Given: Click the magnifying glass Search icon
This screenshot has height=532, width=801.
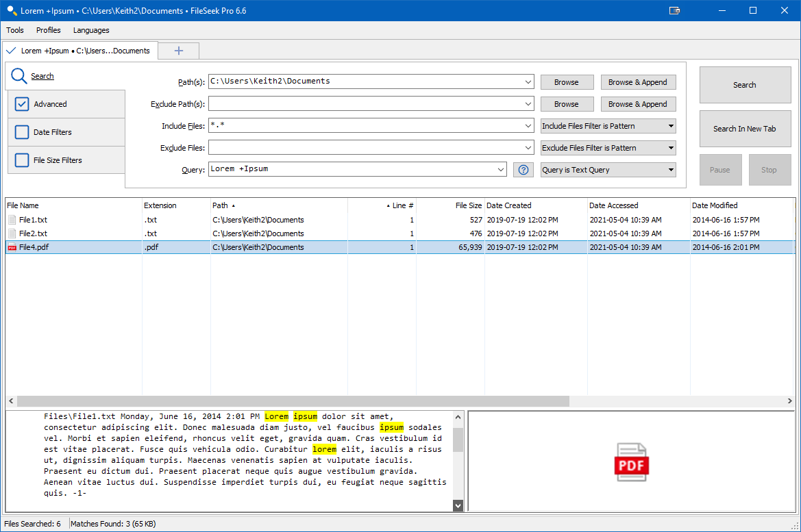Looking at the screenshot, I should point(19,76).
